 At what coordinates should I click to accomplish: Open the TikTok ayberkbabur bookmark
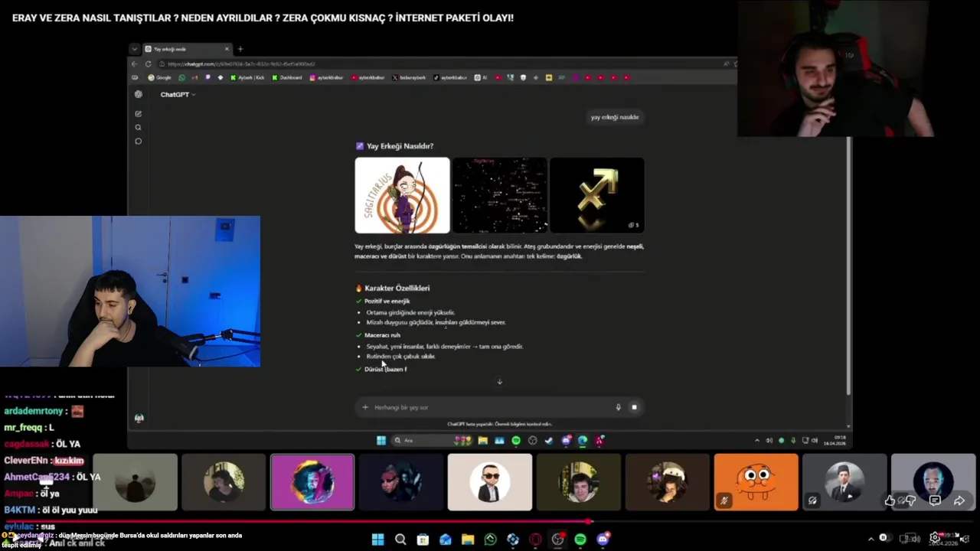451,77
